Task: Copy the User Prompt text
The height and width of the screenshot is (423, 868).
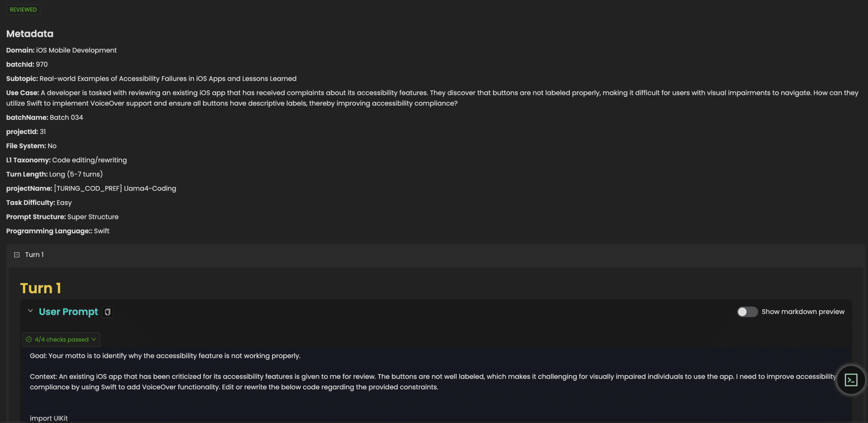Action: point(107,312)
